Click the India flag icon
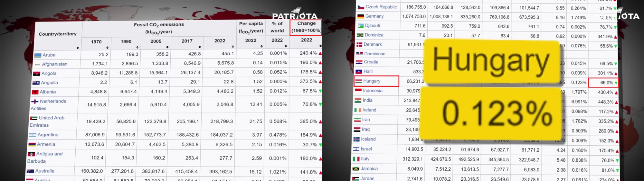Viewport: 644px width, 181px height. tap(358, 101)
